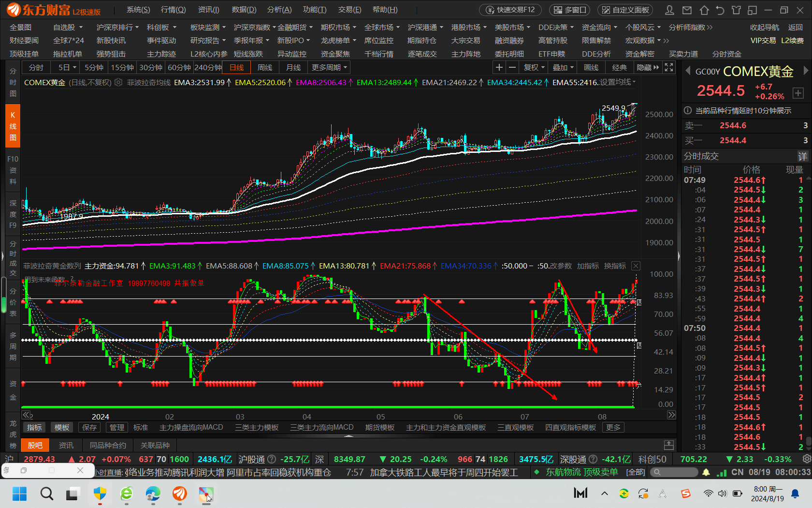The image size is (812, 508).
Task: Open delay notice info icon
Action: [688, 110]
